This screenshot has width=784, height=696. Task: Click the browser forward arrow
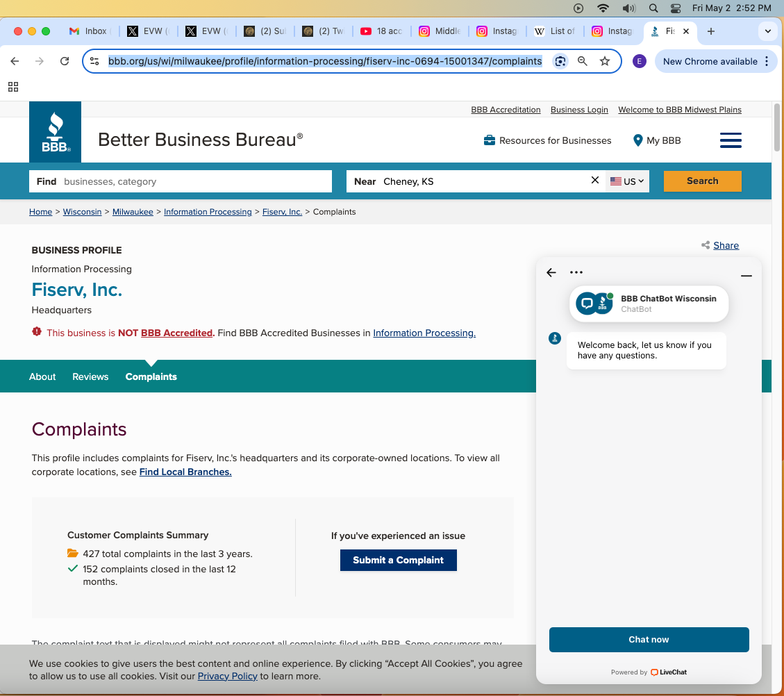pos(40,61)
